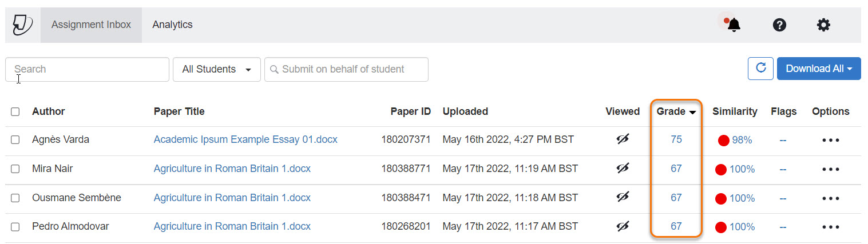Sort by the Grade column arrow
Image resolution: width=868 pixels, height=244 pixels.
(x=692, y=113)
